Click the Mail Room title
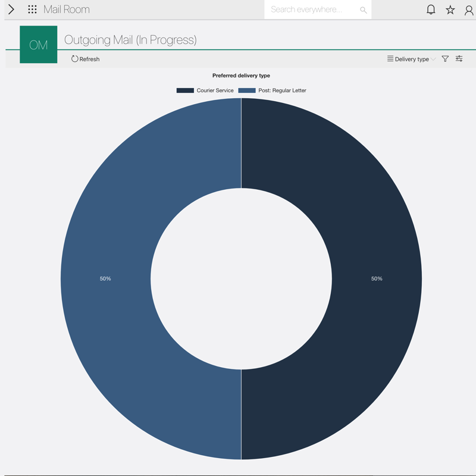 67,10
